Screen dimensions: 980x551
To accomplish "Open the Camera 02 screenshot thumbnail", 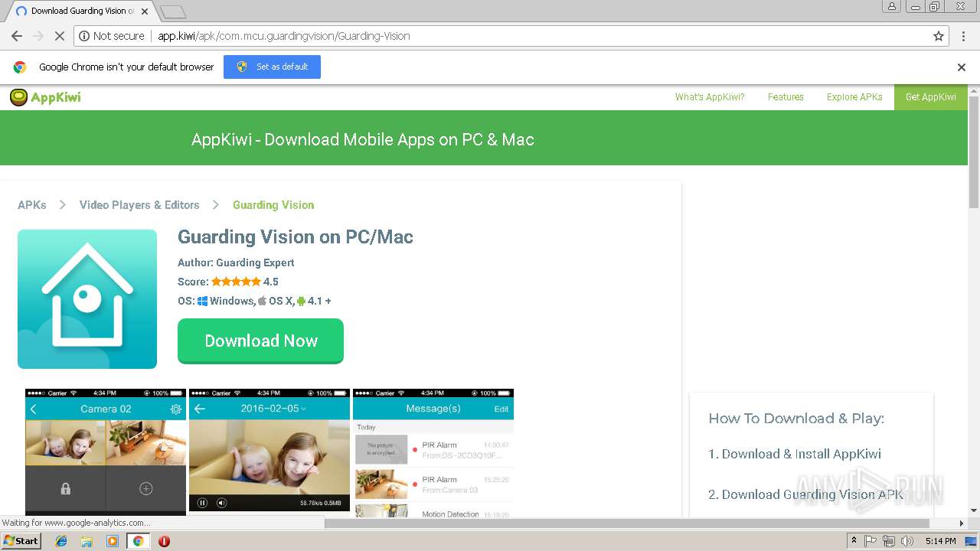I will pyautogui.click(x=106, y=452).
